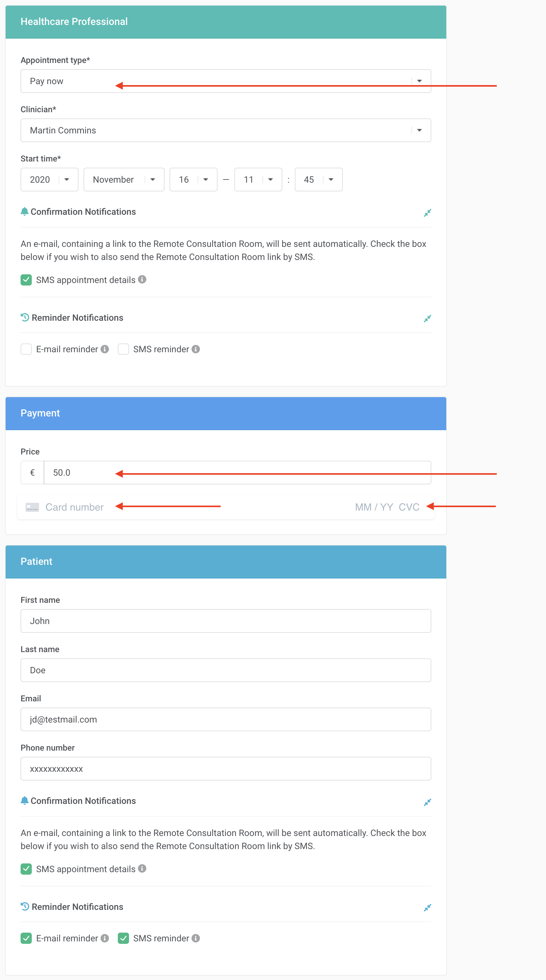Click the patient Email input field
Image resolution: width=546 pixels, height=980 pixels.
pos(226,719)
